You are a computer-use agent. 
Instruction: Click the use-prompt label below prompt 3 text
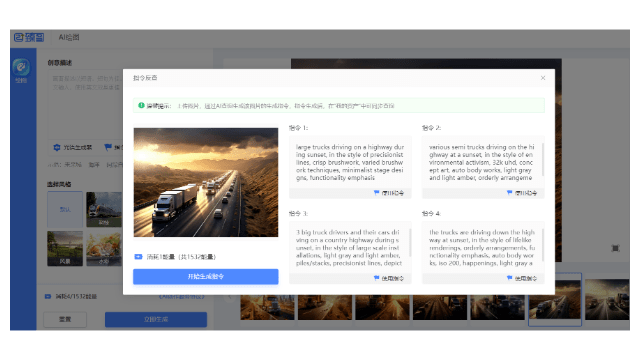tap(393, 278)
